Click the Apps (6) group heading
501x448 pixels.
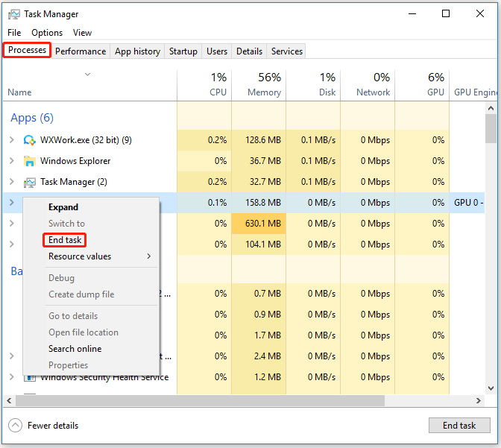(32, 118)
